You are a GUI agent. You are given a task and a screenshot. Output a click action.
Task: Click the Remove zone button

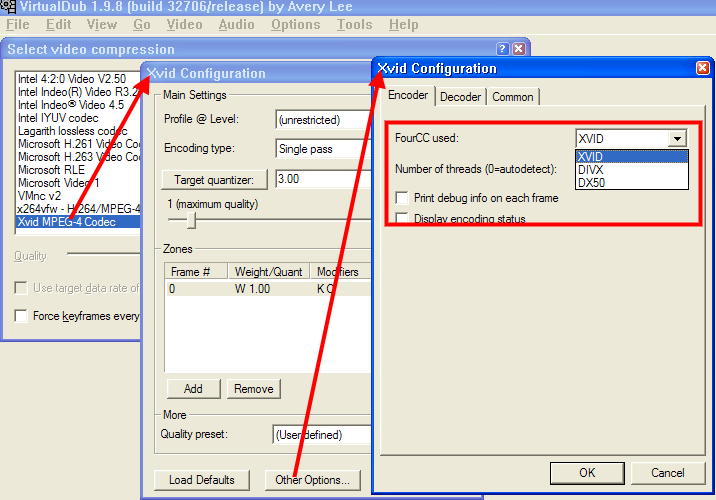pos(253,389)
